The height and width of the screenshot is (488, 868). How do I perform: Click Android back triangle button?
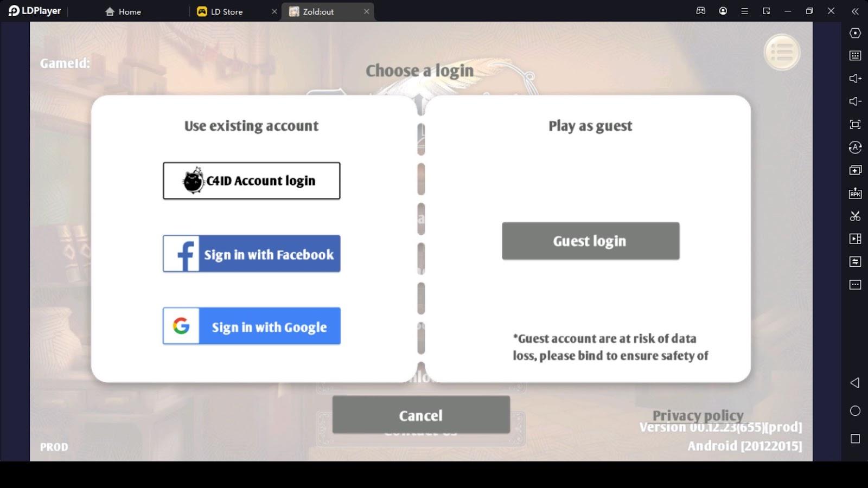(x=855, y=383)
